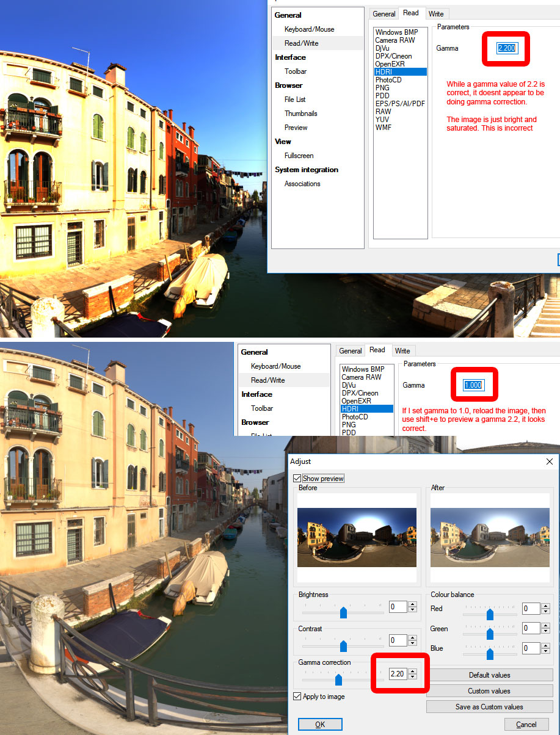Select EPS/PS/AI/PDF in the format list

click(x=400, y=104)
